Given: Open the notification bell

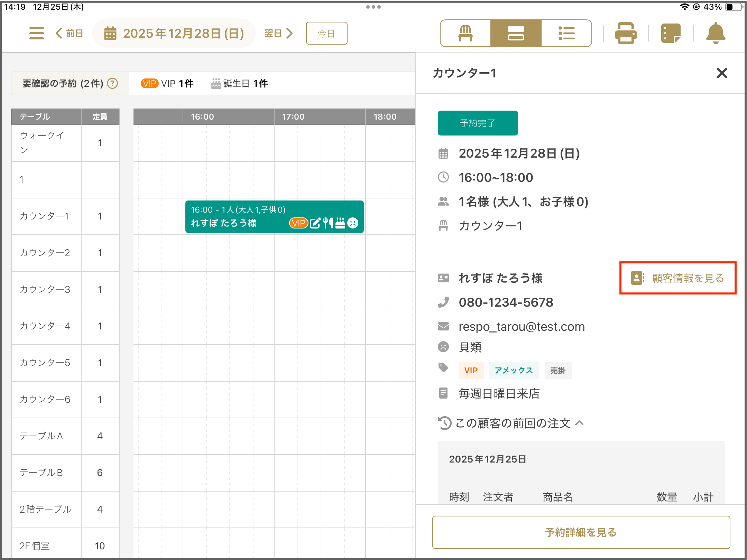Looking at the screenshot, I should coord(716,33).
